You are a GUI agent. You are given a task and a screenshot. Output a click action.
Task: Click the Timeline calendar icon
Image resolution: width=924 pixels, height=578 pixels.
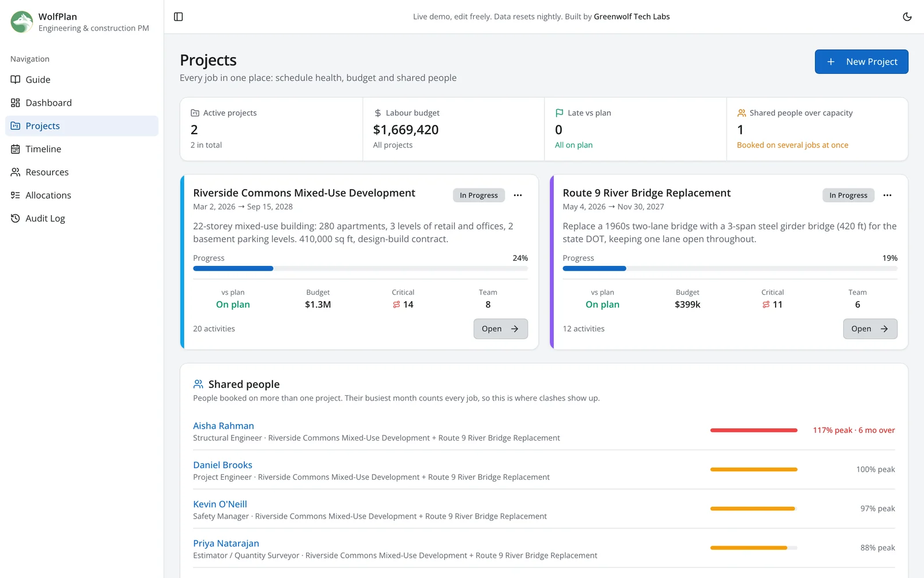pos(16,149)
